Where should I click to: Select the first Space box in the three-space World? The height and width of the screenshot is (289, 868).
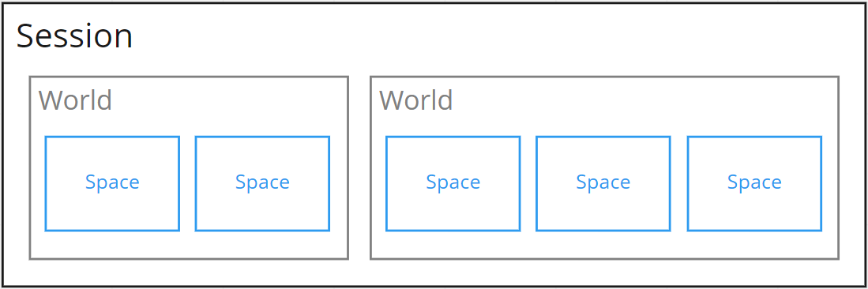(x=453, y=183)
